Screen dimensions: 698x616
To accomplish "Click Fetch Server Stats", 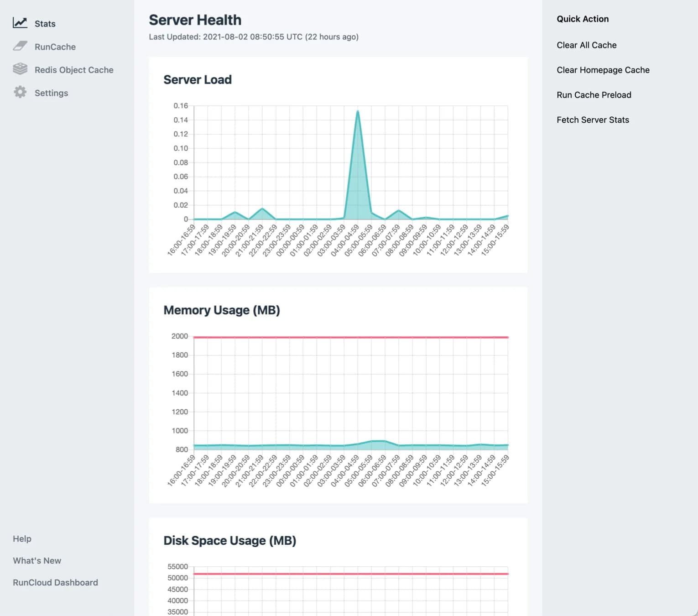I will pyautogui.click(x=593, y=120).
